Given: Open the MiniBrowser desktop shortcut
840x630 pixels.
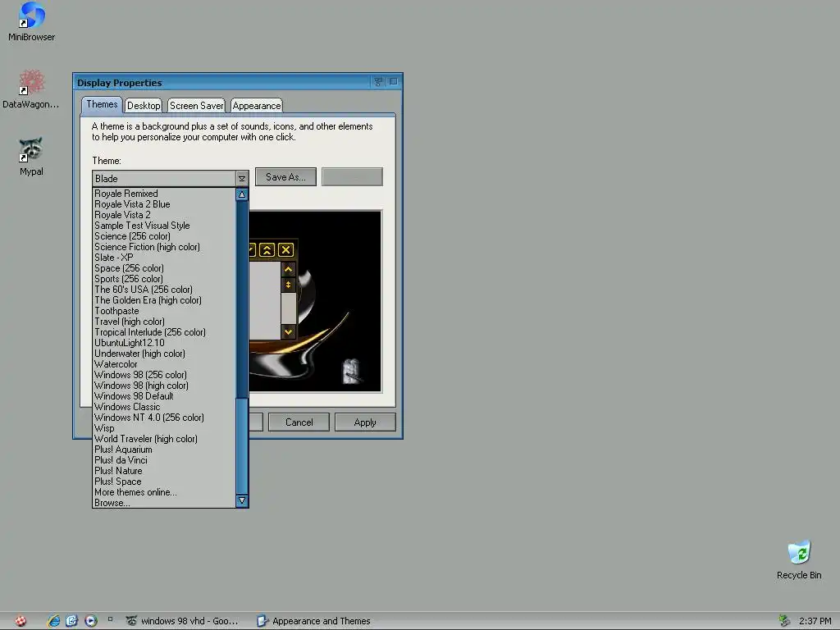Looking at the screenshot, I should coord(31,21).
